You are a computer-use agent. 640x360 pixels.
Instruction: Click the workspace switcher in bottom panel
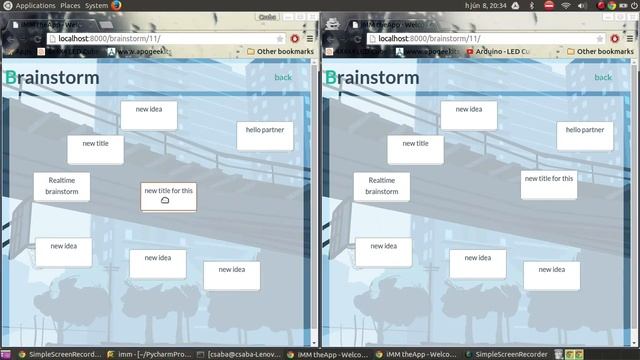[x=574, y=354]
